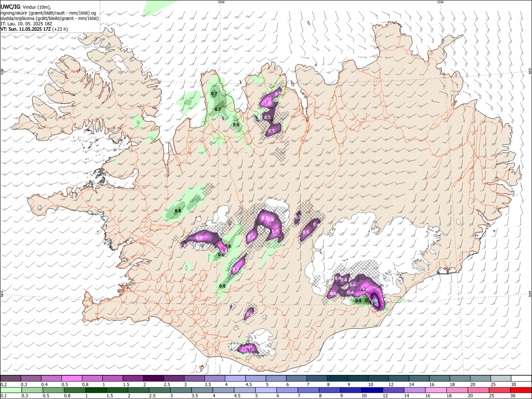Click the black '0.5' value in the northern green streak
This screenshot has height=399, width=532.
[x=236, y=125]
